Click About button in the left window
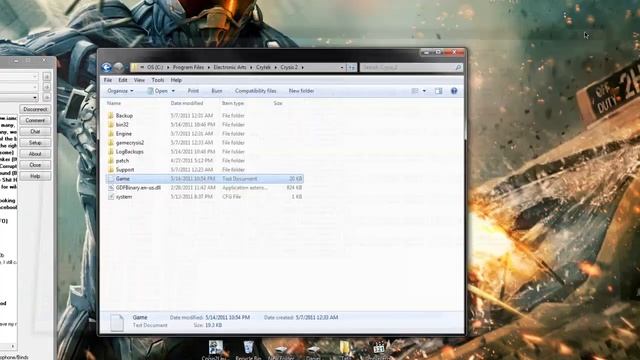 click(35, 154)
